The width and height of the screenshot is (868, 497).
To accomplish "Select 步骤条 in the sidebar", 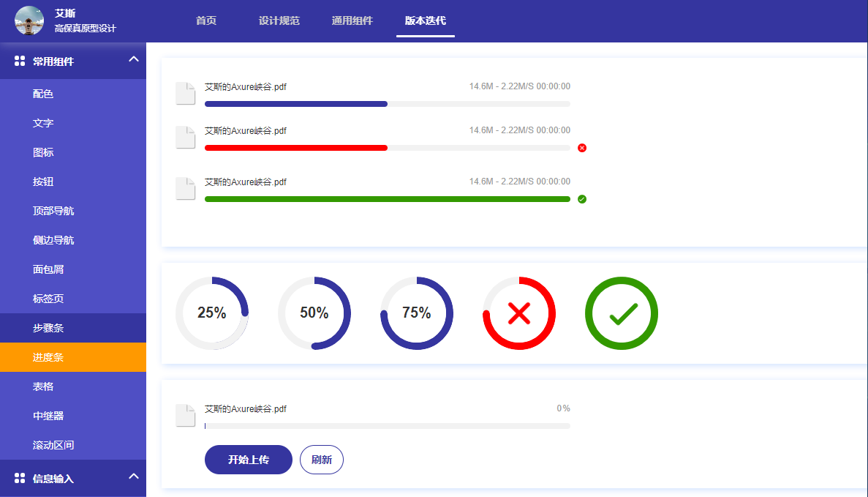I will [73, 328].
